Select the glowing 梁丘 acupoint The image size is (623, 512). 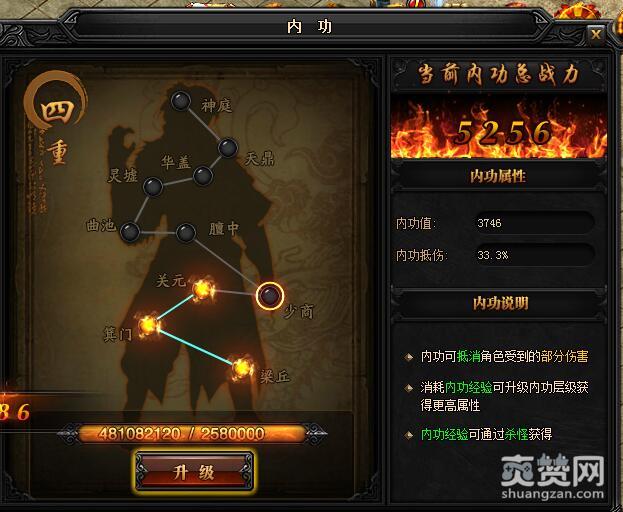click(242, 368)
